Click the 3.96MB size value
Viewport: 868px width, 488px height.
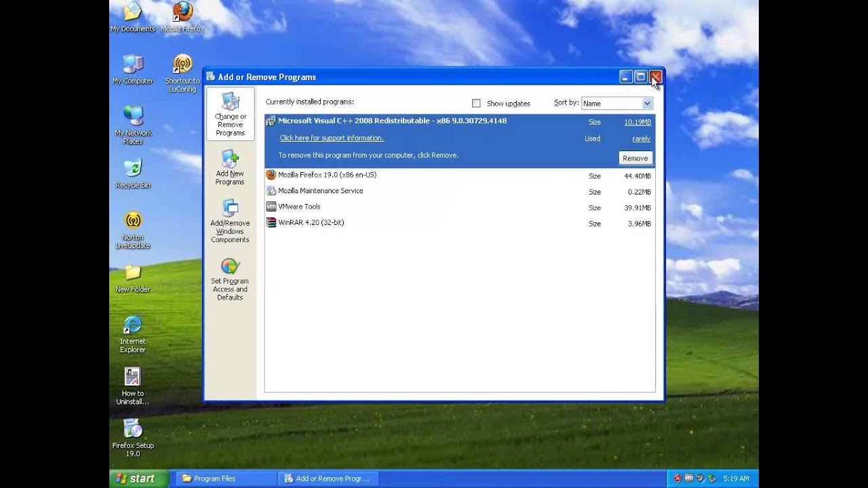point(639,224)
